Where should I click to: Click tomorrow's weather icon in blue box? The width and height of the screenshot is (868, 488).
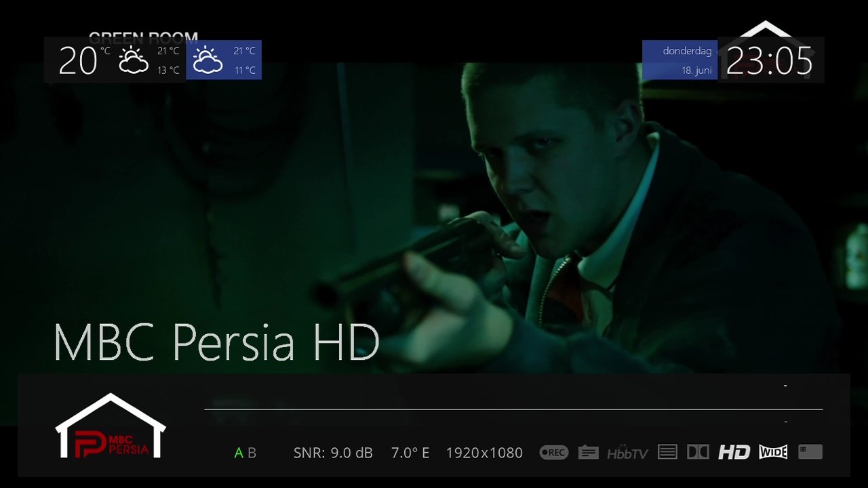point(208,60)
